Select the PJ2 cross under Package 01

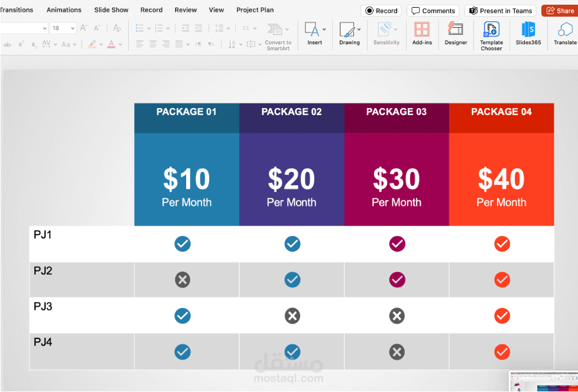pyautogui.click(x=183, y=280)
